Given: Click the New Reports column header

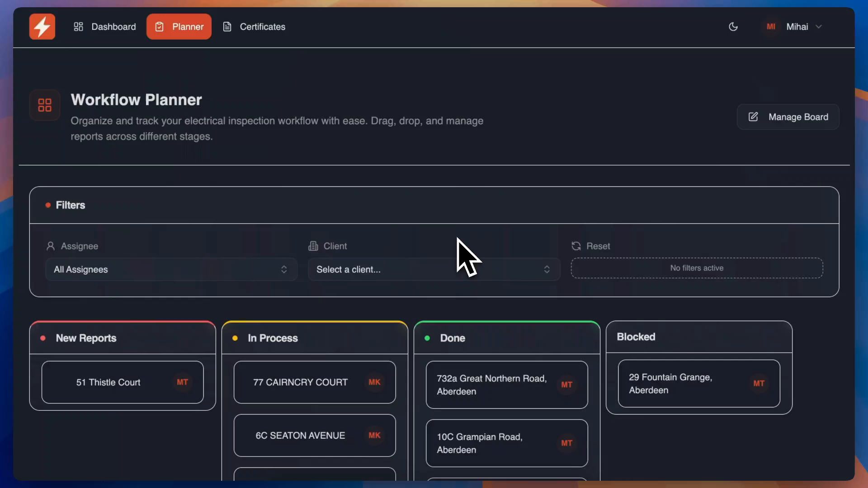Looking at the screenshot, I should click(123, 338).
